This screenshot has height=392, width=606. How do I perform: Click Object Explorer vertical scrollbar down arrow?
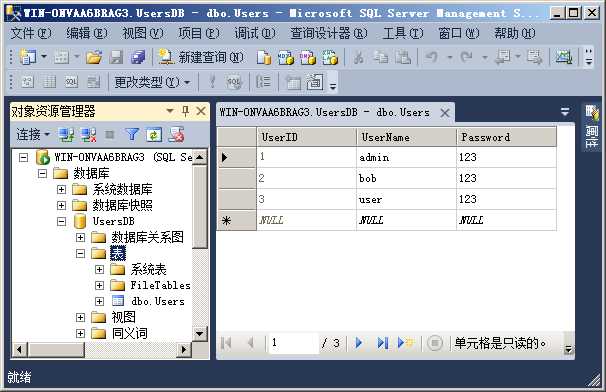pos(200,333)
